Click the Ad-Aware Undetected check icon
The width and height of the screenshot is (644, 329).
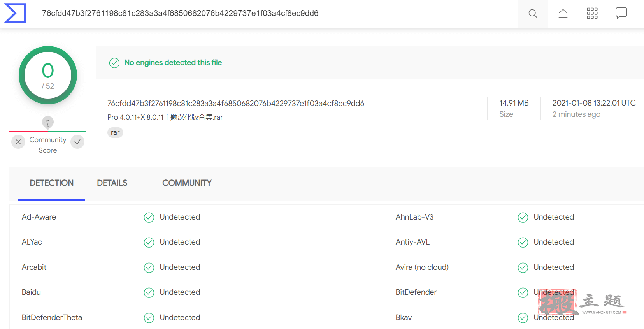coord(149,217)
